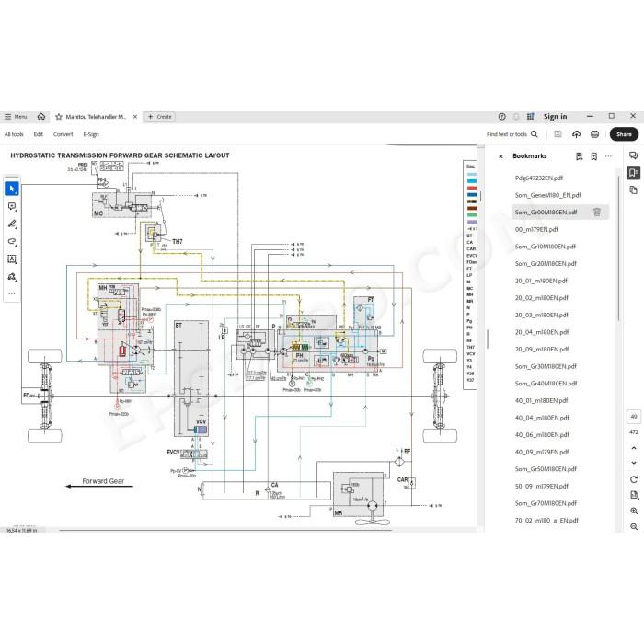This screenshot has width=644, height=644.
Task: Zoom out with magnifier minus icon
Action: pos(634,526)
